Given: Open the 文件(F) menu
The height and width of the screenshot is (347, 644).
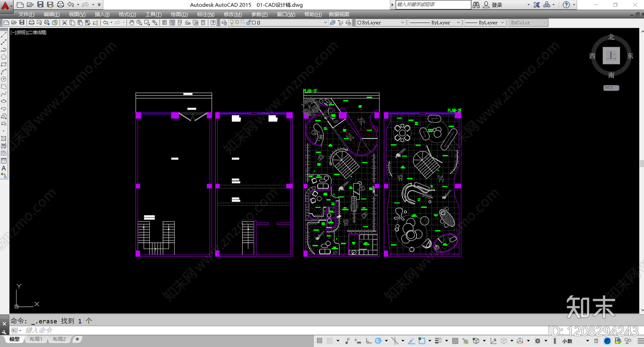Looking at the screenshot, I should pos(27,15).
